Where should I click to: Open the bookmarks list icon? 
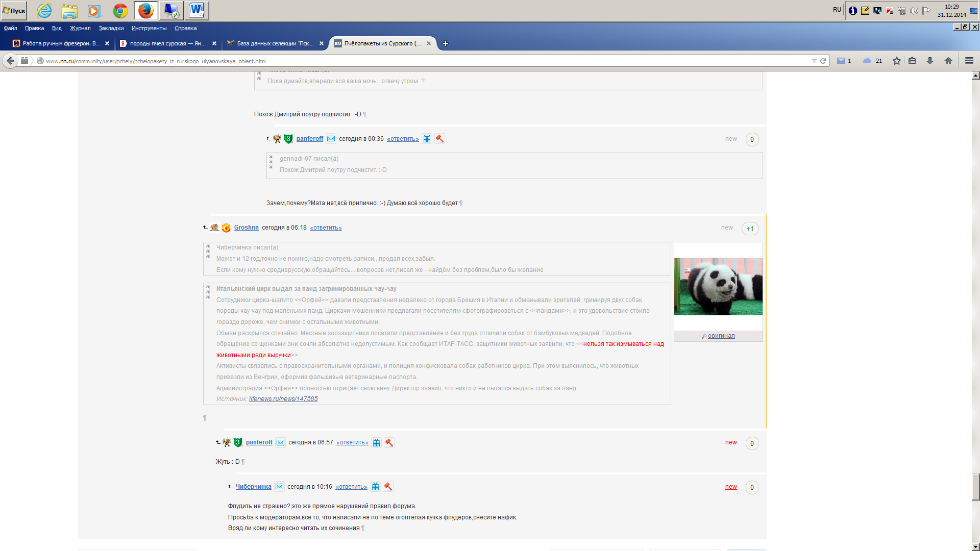[x=912, y=61]
